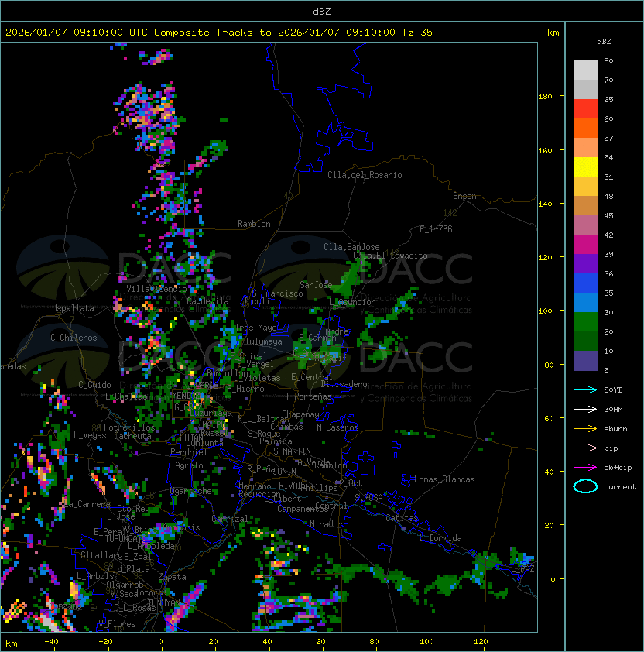Click the 'Perdriel' map label

pyautogui.click(x=189, y=451)
